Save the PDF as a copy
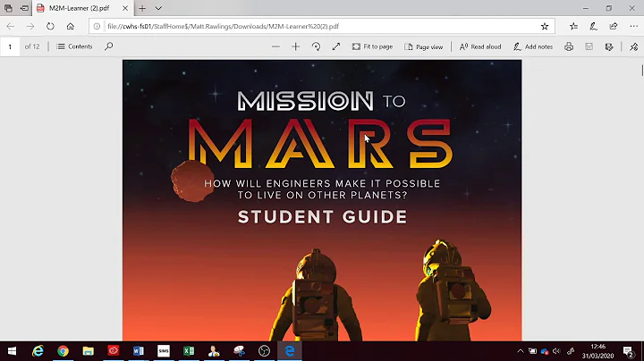Viewport: 644px width, 361px height. [x=609, y=46]
